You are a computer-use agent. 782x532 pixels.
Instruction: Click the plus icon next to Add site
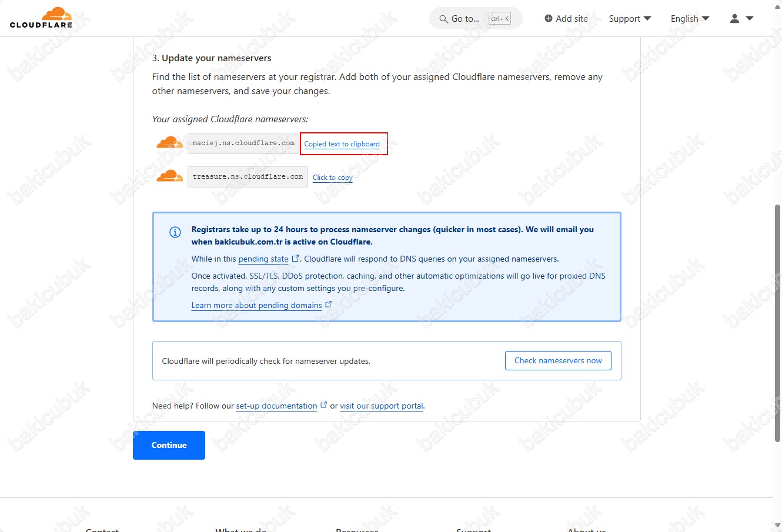549,18
